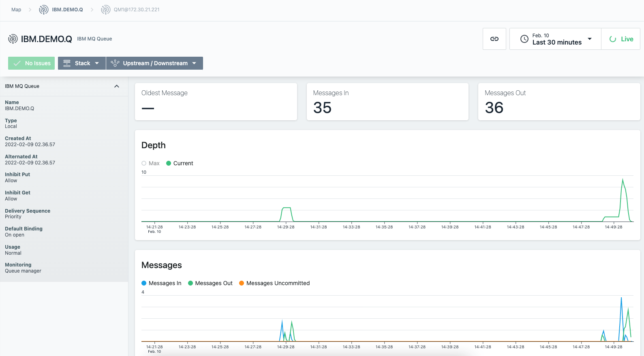Toggle the Messages Out legend series
This screenshot has height=356, width=644.
210,283
